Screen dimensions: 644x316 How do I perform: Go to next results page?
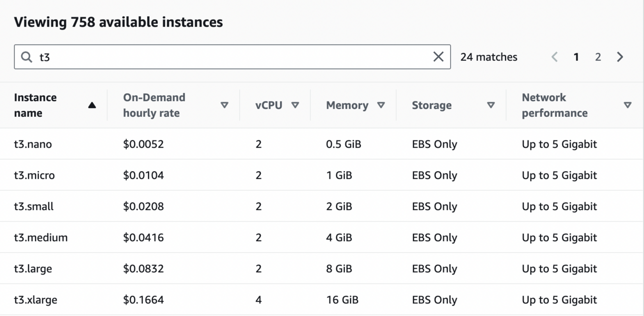pos(620,57)
